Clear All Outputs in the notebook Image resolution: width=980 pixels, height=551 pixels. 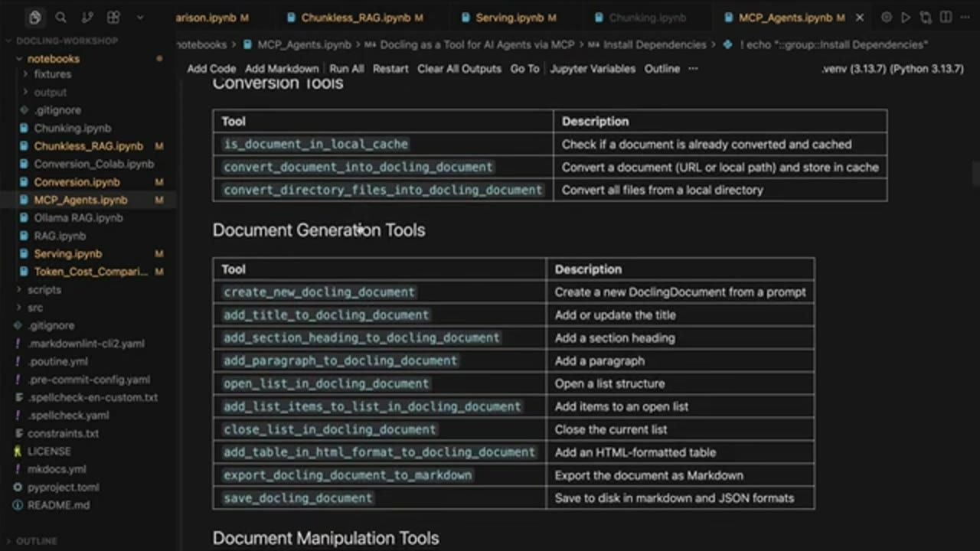(459, 68)
